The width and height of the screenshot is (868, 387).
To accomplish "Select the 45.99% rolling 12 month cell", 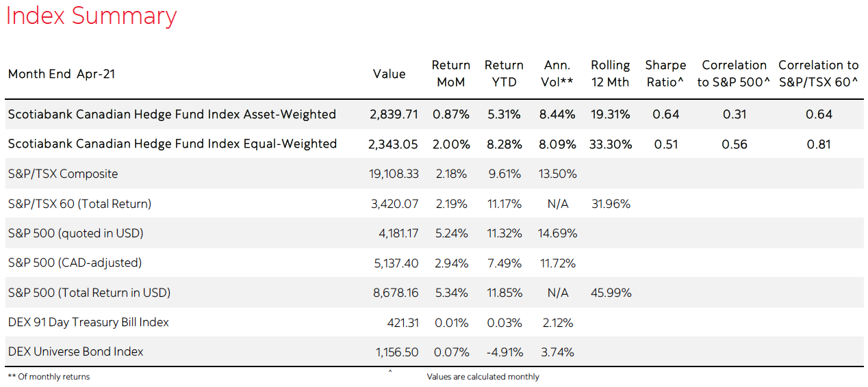I will coord(611,293).
